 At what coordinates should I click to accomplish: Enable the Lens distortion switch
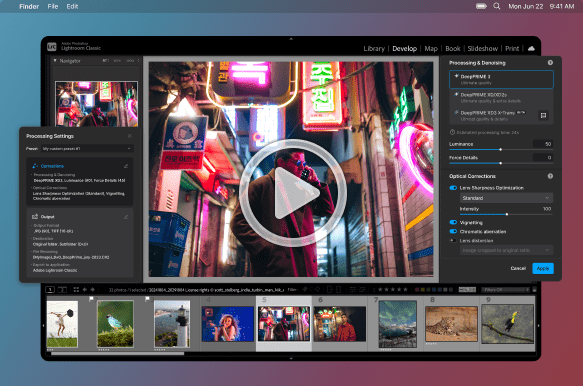point(453,241)
